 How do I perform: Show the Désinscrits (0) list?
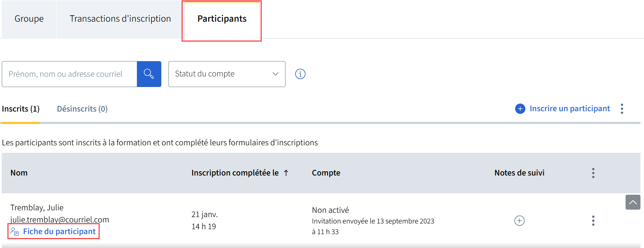coord(82,109)
